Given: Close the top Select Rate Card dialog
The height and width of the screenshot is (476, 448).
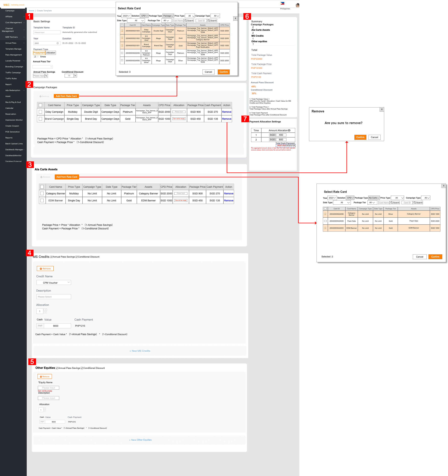Looking at the screenshot, I should tap(235, 18).
